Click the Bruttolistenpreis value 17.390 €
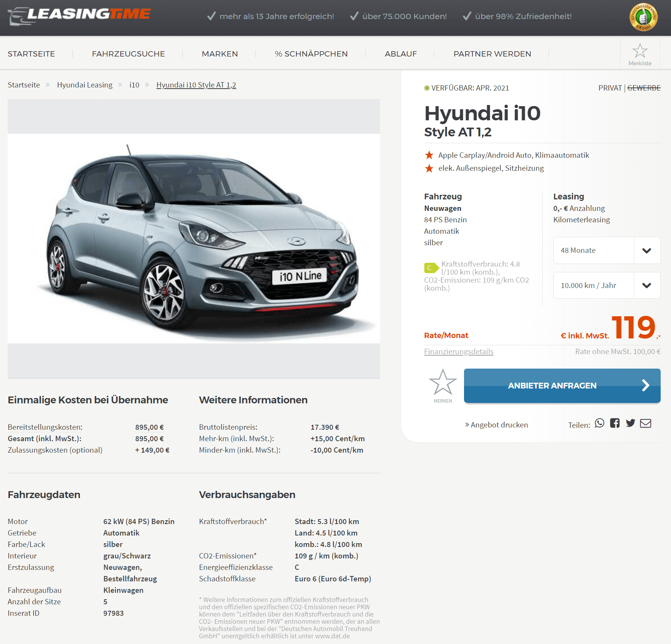The width and height of the screenshot is (671, 644). pyautogui.click(x=325, y=427)
